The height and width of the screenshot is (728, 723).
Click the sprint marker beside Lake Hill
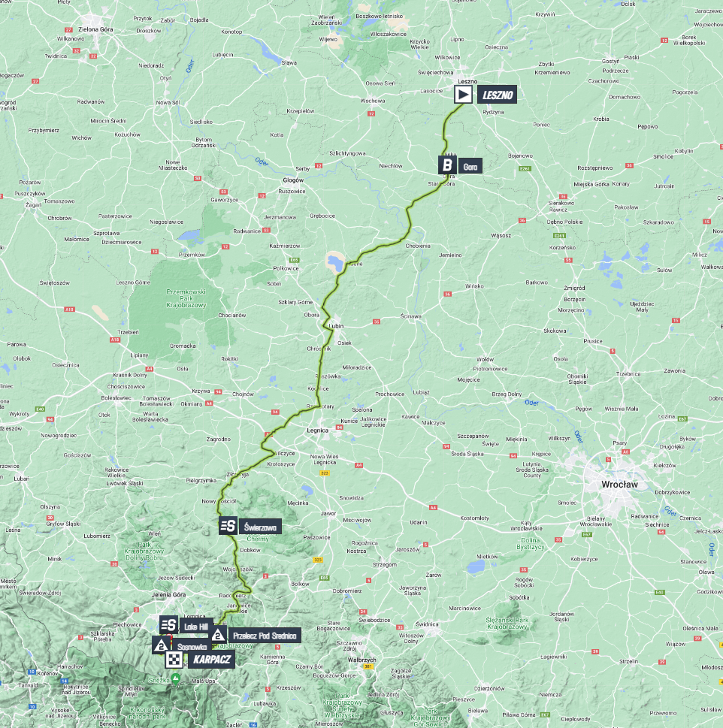pyautogui.click(x=168, y=625)
